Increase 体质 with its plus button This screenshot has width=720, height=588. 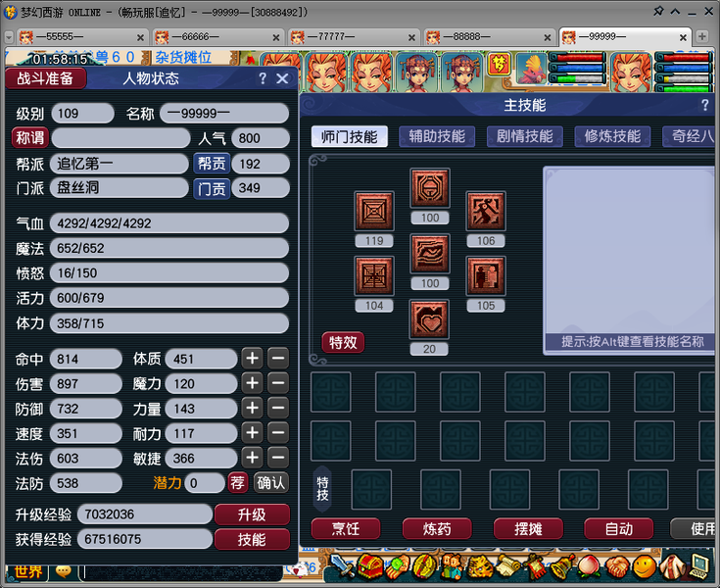[x=252, y=359]
